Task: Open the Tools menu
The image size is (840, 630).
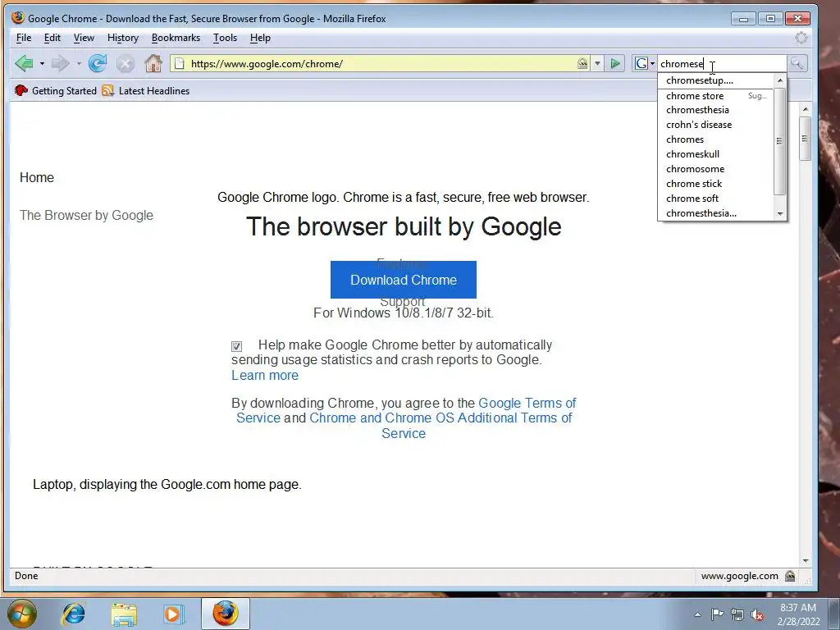Action: [225, 38]
